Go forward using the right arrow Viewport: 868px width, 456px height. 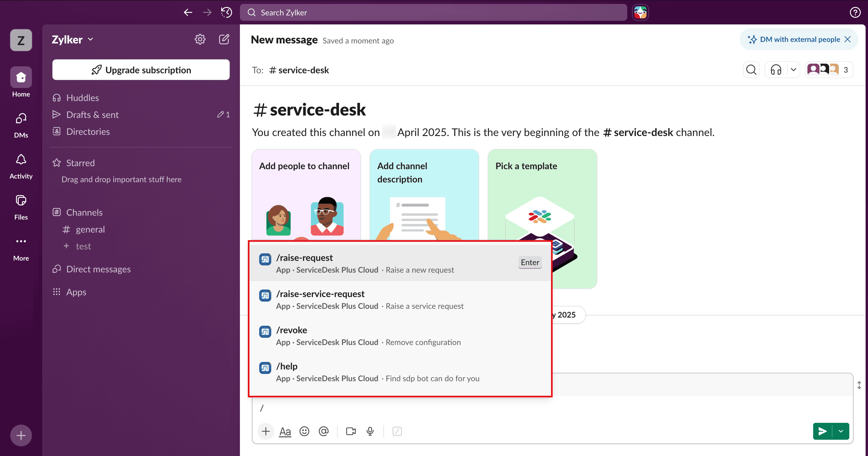click(207, 12)
